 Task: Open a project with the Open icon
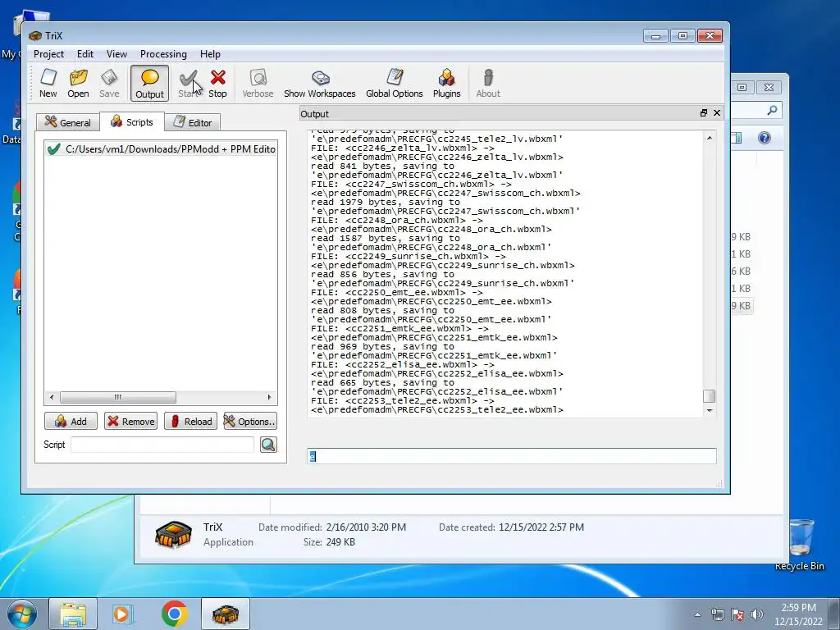[78, 83]
